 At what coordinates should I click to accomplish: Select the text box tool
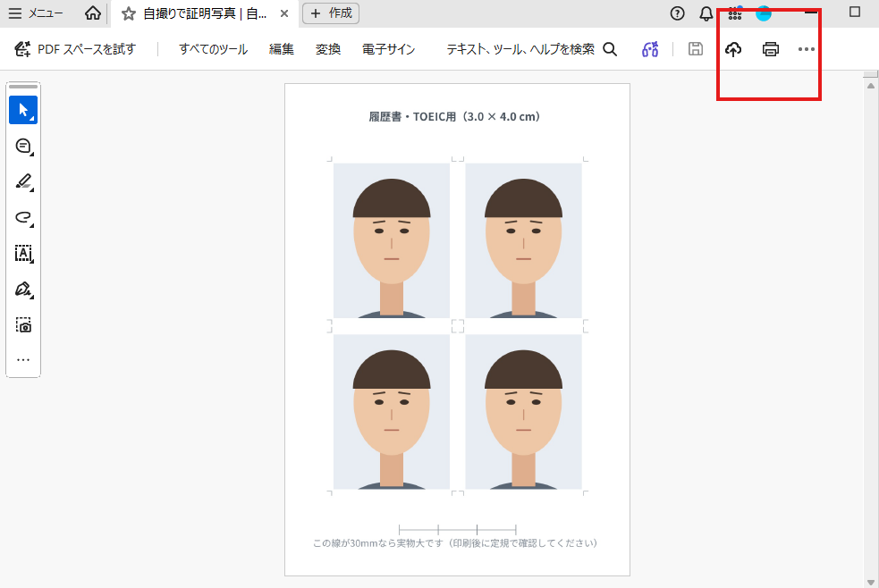click(23, 254)
